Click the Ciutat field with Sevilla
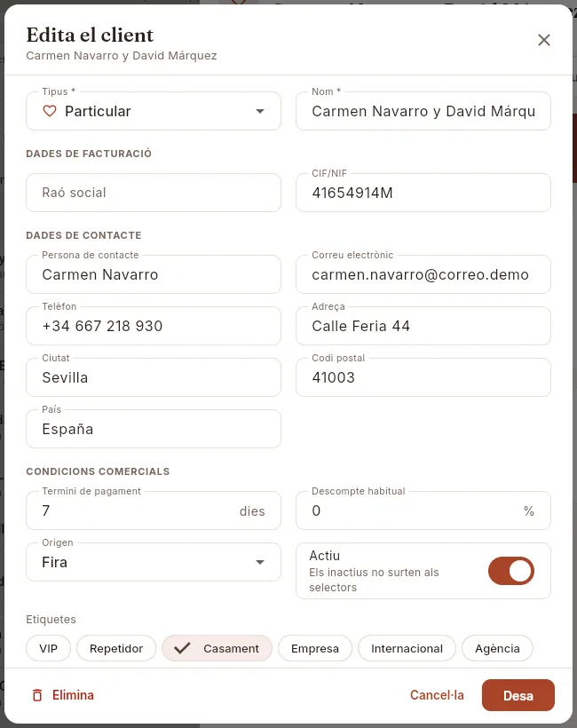This screenshot has height=728, width=577. click(154, 377)
